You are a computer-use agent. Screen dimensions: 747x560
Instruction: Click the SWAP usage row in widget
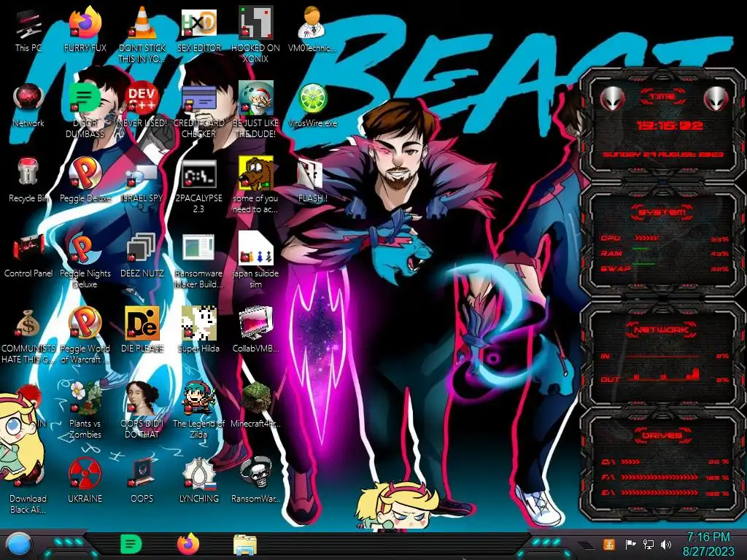coord(665,268)
